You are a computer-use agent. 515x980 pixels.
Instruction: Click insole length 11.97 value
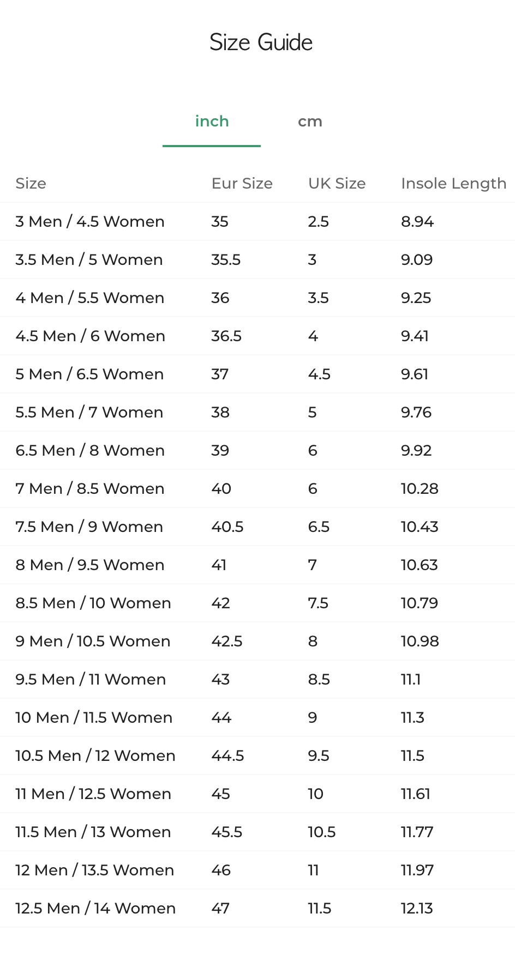click(417, 870)
